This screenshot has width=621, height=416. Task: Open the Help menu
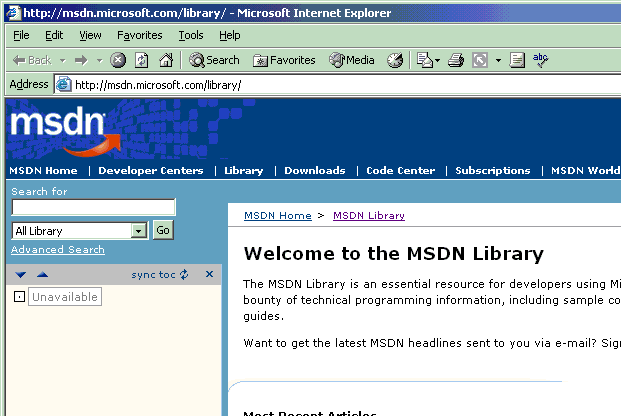pos(230,35)
